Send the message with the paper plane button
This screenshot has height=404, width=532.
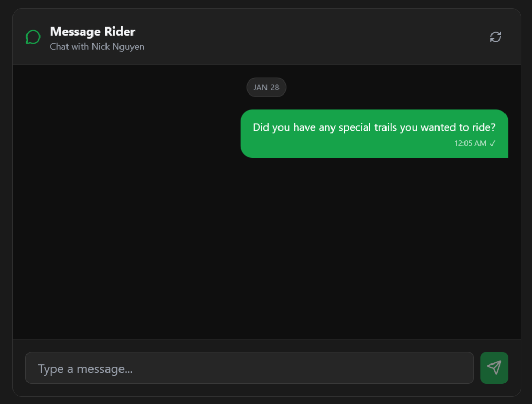(494, 368)
